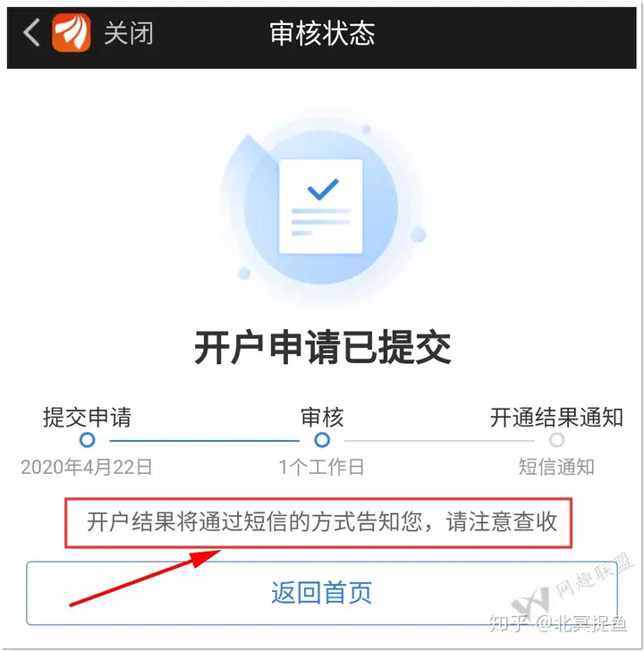
Task: Click the 返回首页 button
Action: tap(322, 593)
